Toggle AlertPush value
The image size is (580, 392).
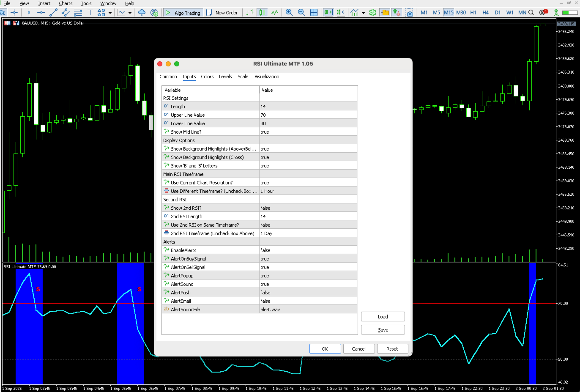[308, 293]
